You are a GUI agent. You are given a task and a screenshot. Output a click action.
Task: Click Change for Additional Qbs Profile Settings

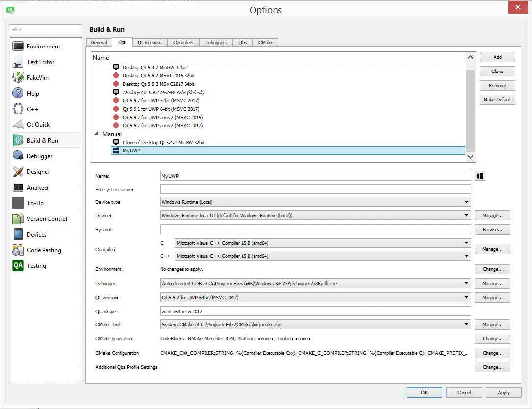click(x=492, y=367)
